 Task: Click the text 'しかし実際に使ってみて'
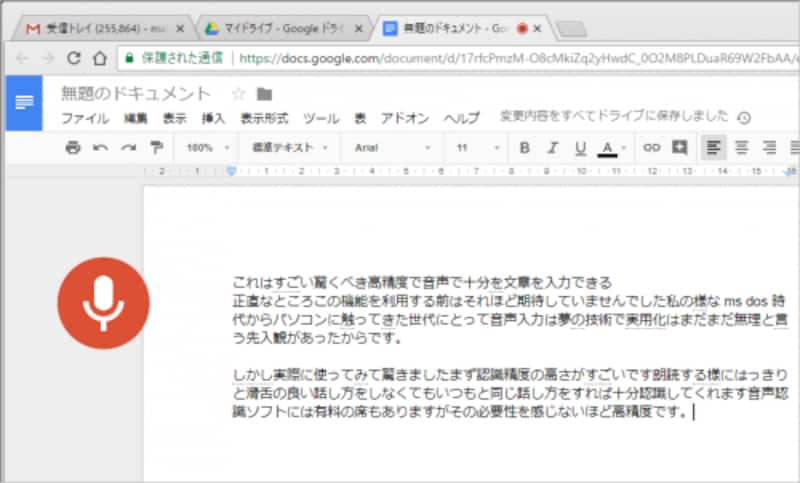pos(308,375)
